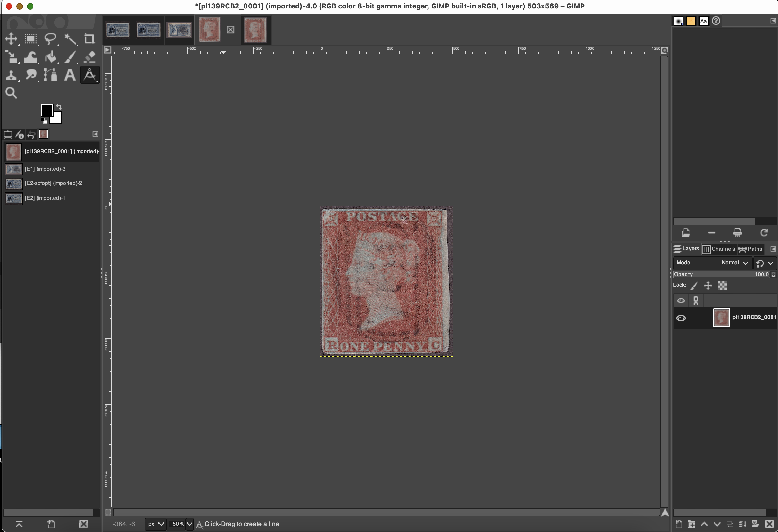Open the Patterns tab in top-right dock

coord(691,21)
